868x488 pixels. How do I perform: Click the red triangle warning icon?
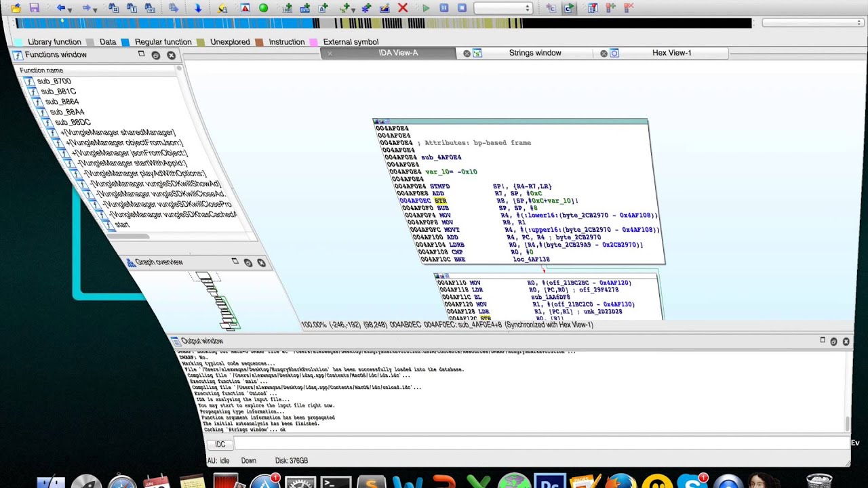click(245, 8)
